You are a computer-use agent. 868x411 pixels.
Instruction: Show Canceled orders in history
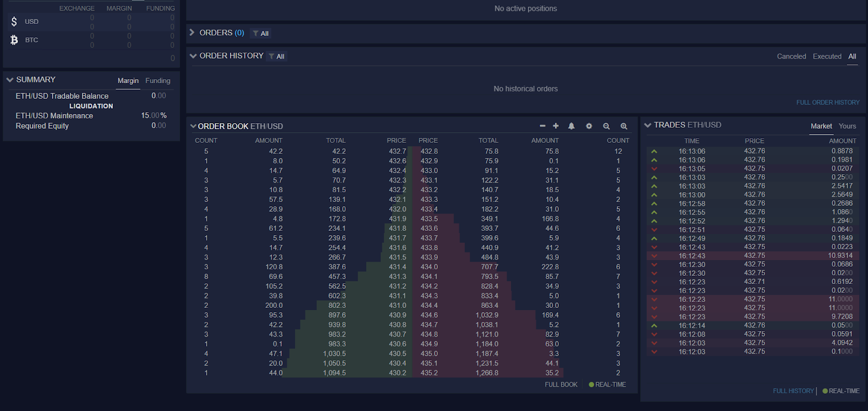[792, 56]
